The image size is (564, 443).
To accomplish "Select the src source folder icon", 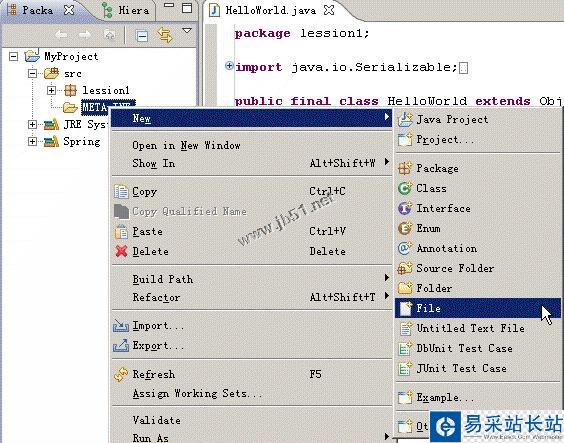I will point(51,73).
